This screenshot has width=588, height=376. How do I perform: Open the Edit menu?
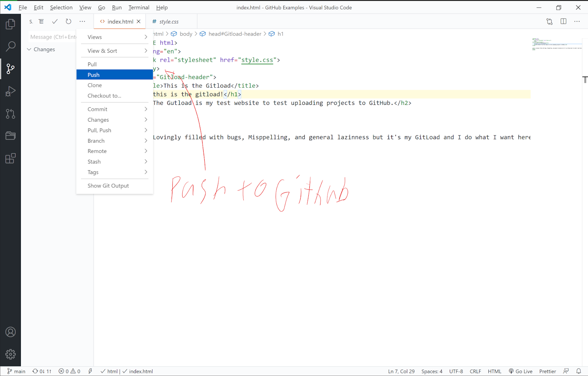tap(39, 7)
